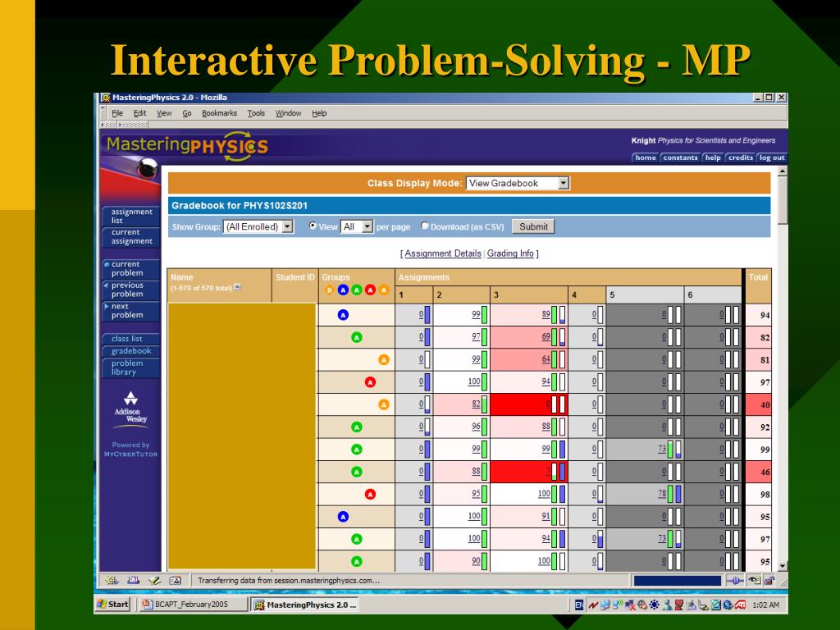Switch to BCAPT_February2005 taskbar button
Viewport: 840px width, 630px height.
(192, 605)
